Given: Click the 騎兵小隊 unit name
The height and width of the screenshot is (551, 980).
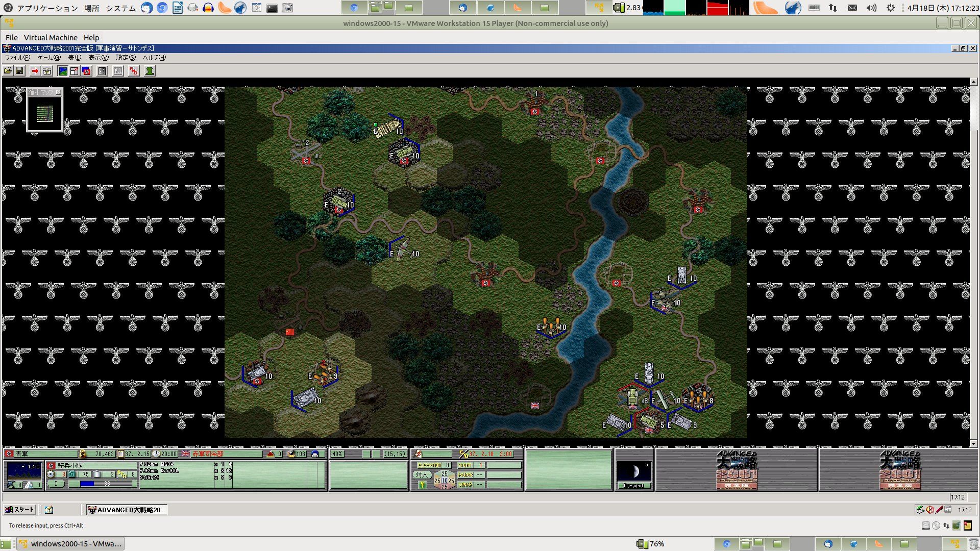Looking at the screenshot, I should (x=70, y=466).
